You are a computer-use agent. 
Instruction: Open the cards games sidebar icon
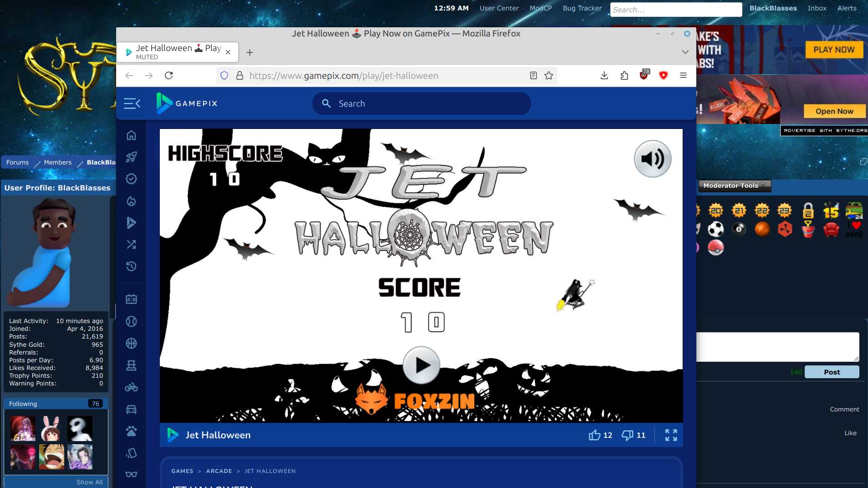pos(131,453)
